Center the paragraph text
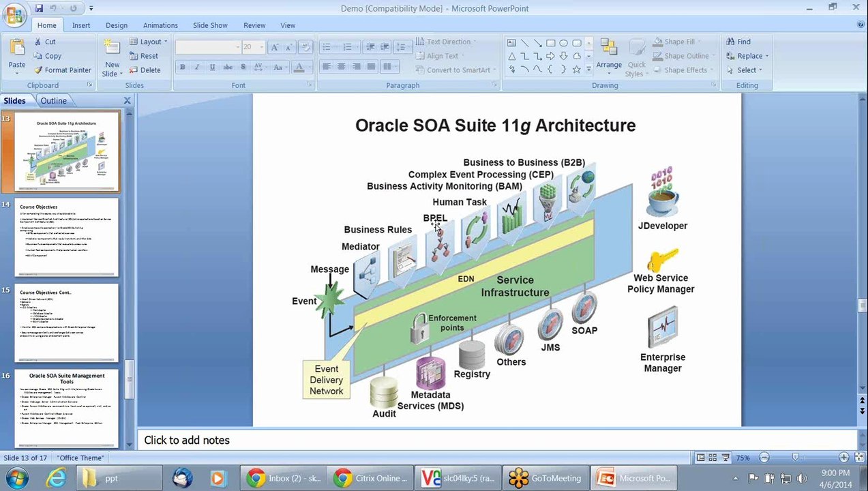This screenshot has height=491, width=868. 341,67
